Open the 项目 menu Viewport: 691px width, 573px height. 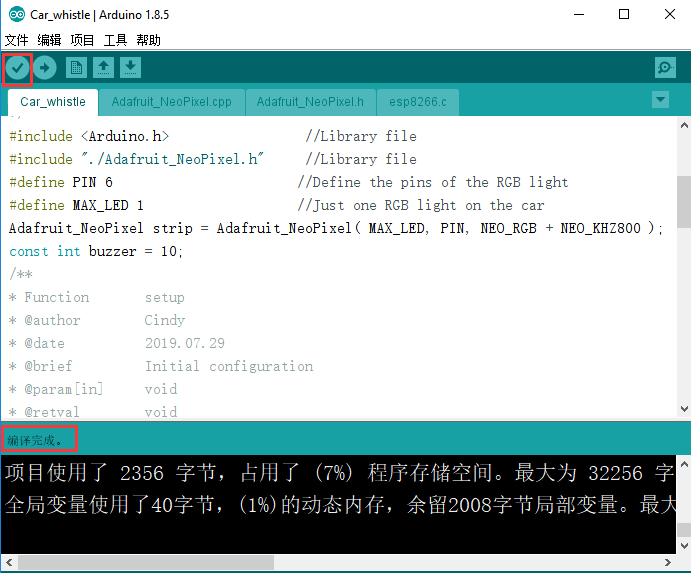[x=82, y=40]
